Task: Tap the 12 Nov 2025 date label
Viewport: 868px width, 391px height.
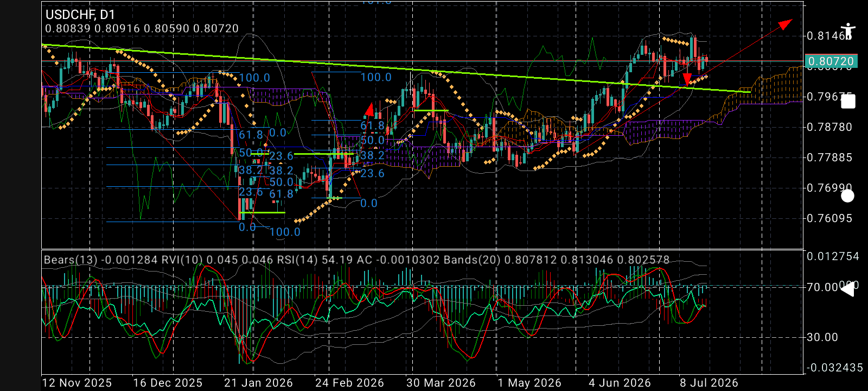Action: click(x=77, y=383)
